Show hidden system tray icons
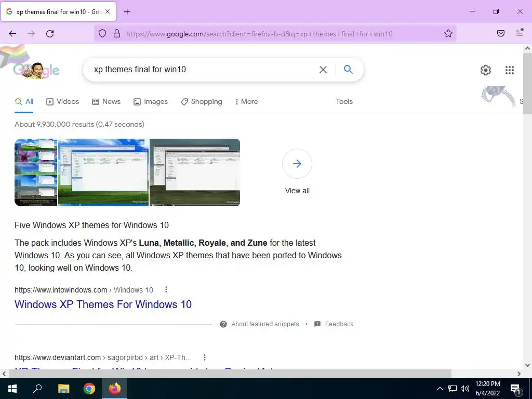Screen dimensions: 532x399 (440, 389)
